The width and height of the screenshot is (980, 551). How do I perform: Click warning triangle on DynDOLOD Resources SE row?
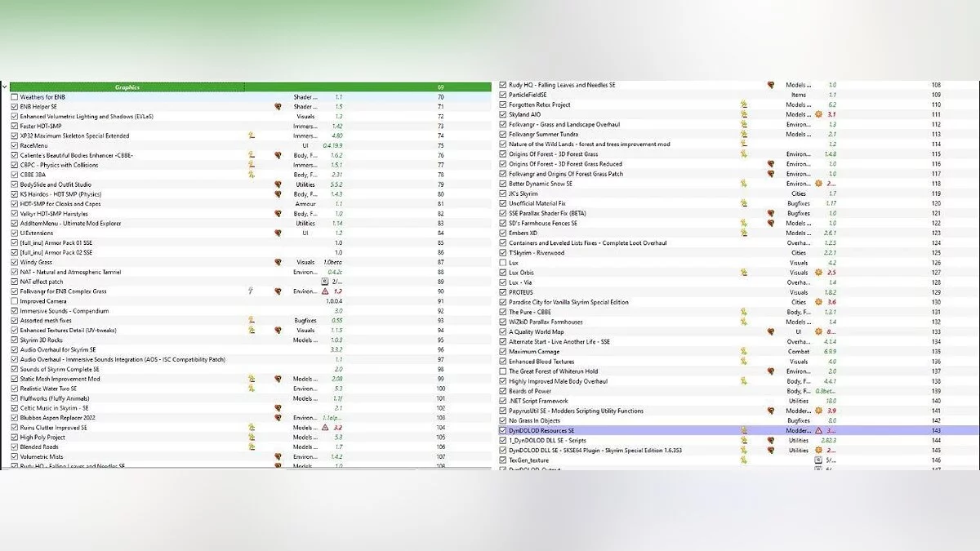tap(819, 430)
